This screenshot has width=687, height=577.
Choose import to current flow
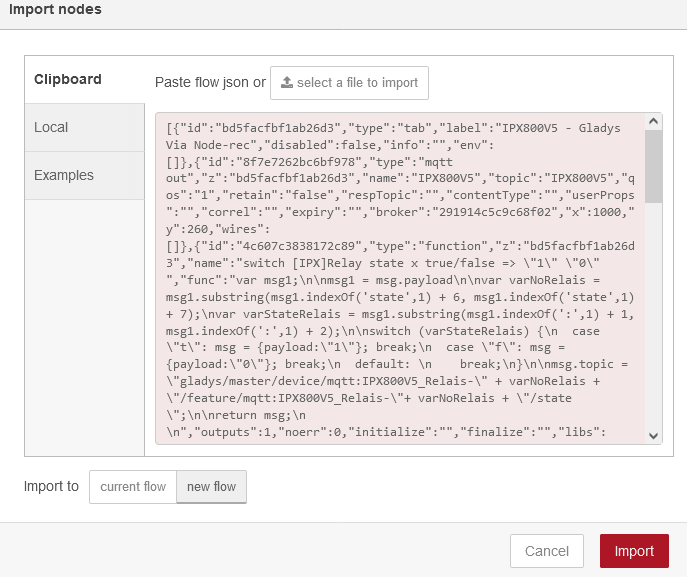point(133,487)
